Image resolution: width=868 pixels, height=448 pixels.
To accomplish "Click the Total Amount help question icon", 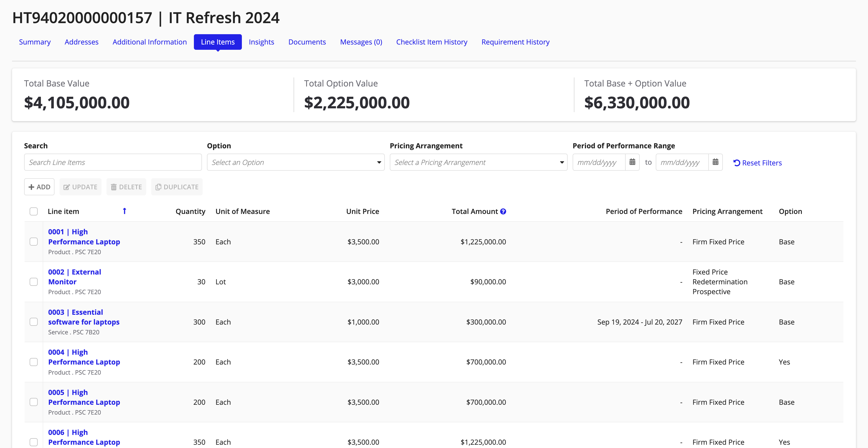I will point(503,211).
